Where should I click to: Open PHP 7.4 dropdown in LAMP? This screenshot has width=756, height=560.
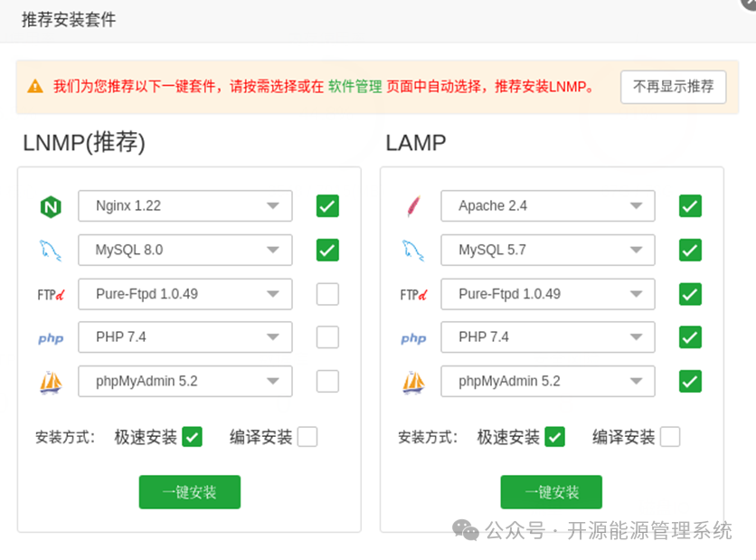(548, 337)
